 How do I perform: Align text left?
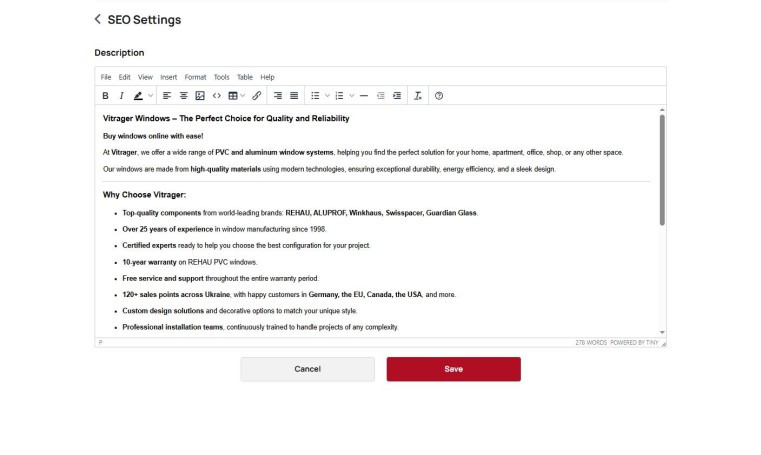[x=167, y=96]
